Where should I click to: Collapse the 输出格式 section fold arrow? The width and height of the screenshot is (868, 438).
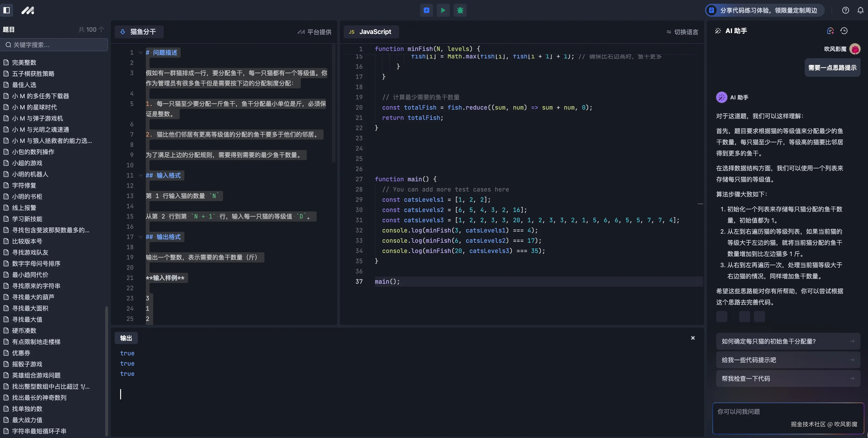click(x=140, y=237)
